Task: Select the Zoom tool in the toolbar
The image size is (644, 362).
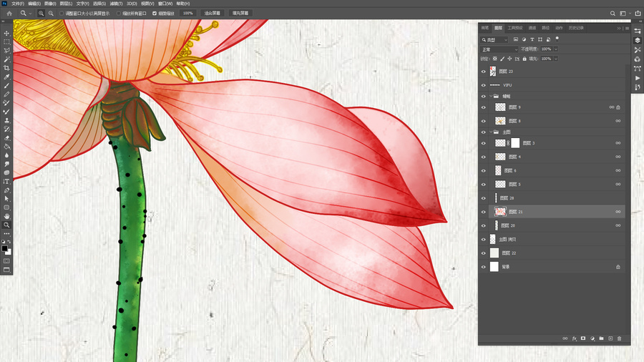Action: (x=6, y=225)
